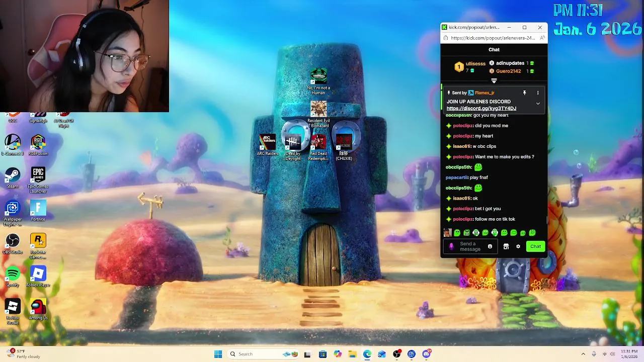Open Microsoft Edge from the taskbar
644x362 pixels.
(x=367, y=354)
